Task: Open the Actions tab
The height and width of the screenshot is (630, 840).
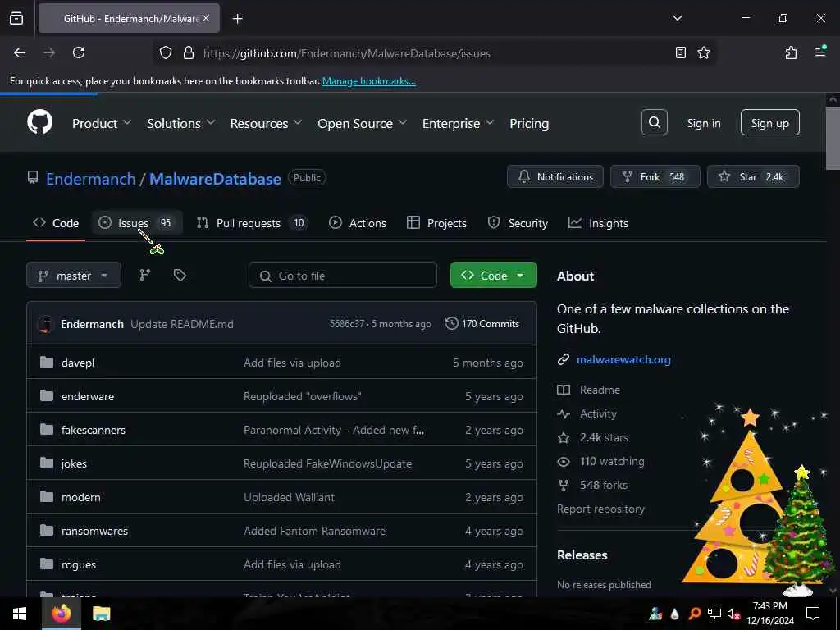Action: click(358, 223)
